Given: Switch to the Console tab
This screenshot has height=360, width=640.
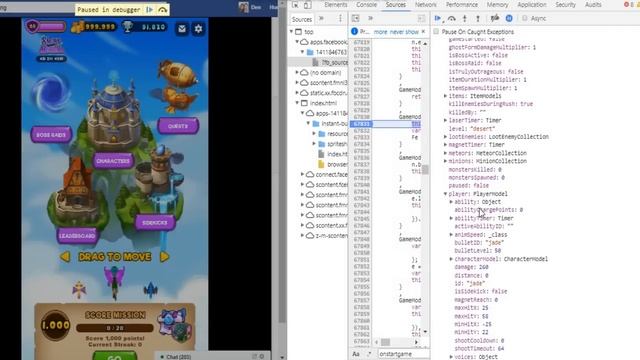Looking at the screenshot, I should pyautogui.click(x=366, y=5).
